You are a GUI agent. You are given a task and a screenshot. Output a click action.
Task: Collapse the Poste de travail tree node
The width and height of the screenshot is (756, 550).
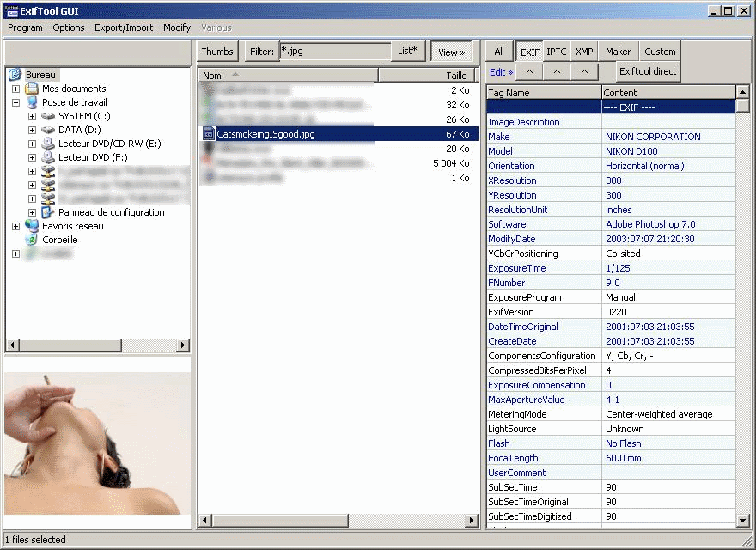15,102
